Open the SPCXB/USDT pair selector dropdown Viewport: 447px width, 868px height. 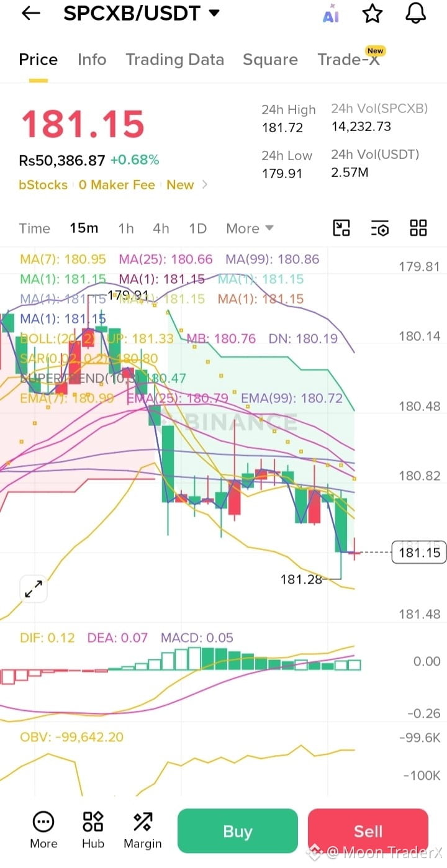point(142,13)
